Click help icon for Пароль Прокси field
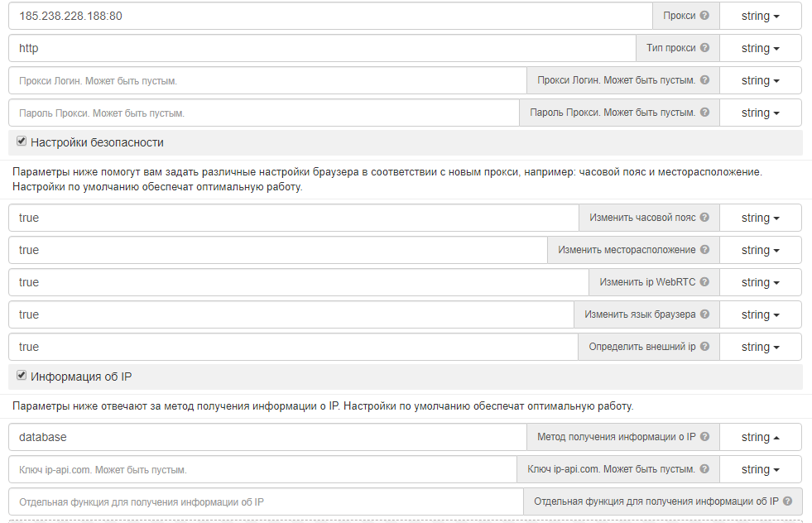This screenshot has width=812, height=523. (704, 113)
